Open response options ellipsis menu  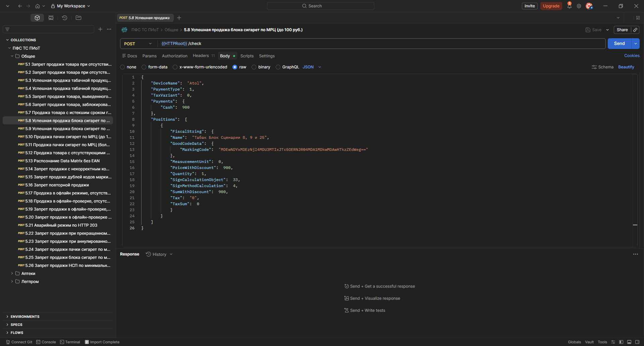tap(636, 254)
